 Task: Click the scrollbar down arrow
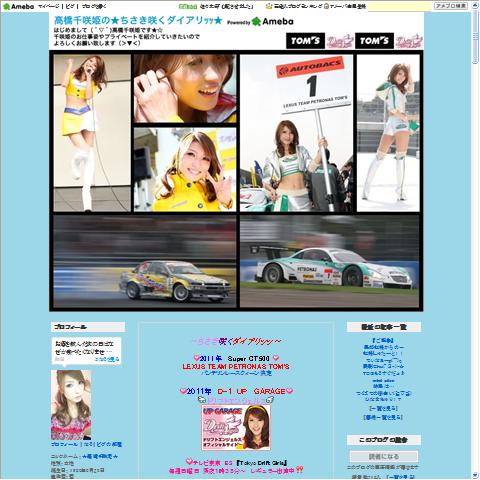[475, 475]
